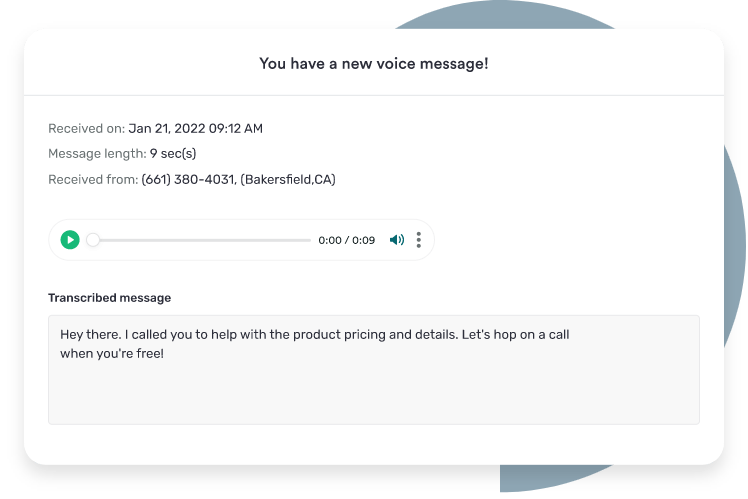This screenshot has width=748, height=499.
Task: Click the "Received from:" label
Action: 93,179
